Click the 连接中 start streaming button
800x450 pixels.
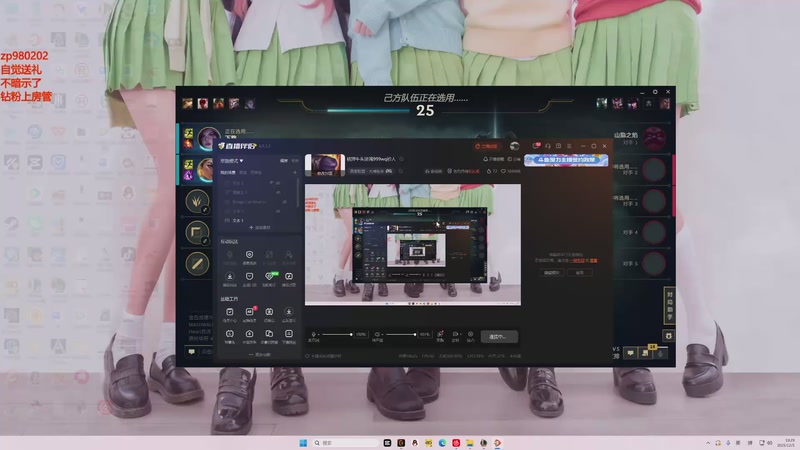498,337
